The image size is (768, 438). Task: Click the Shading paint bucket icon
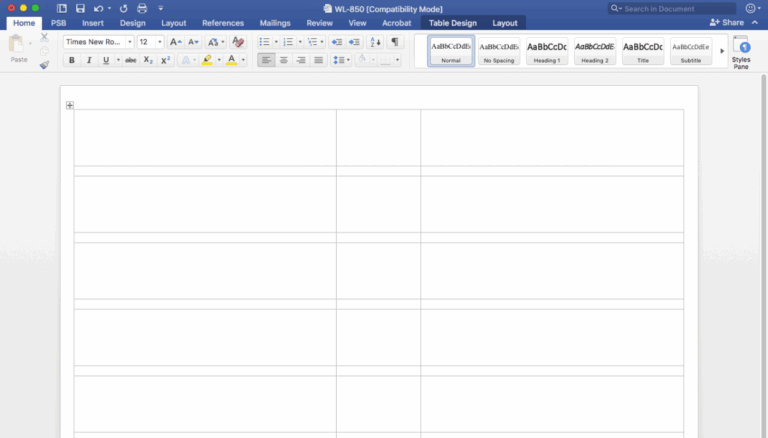362,60
